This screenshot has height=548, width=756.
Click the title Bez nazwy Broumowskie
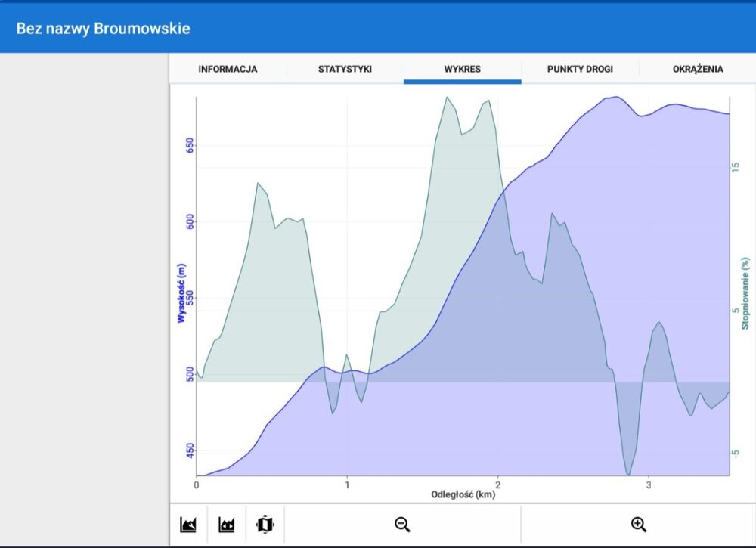pos(103,29)
